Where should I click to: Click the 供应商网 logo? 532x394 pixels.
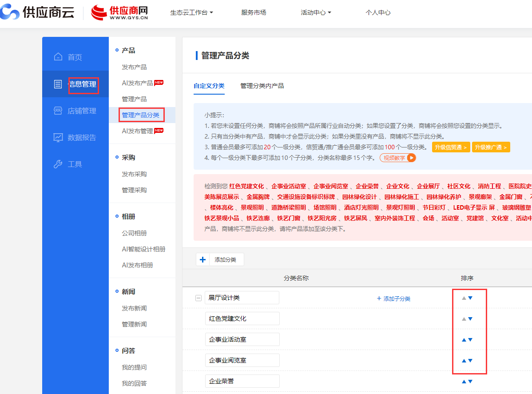point(119,12)
